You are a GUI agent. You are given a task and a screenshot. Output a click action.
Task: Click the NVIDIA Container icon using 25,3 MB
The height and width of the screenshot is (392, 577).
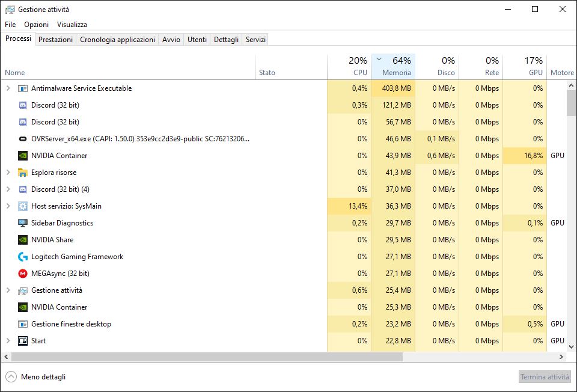coord(23,307)
